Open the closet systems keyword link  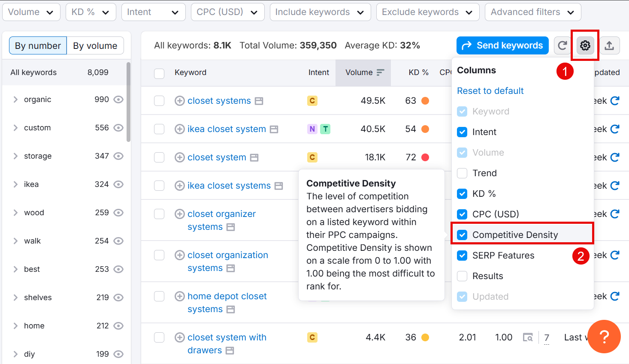click(219, 101)
